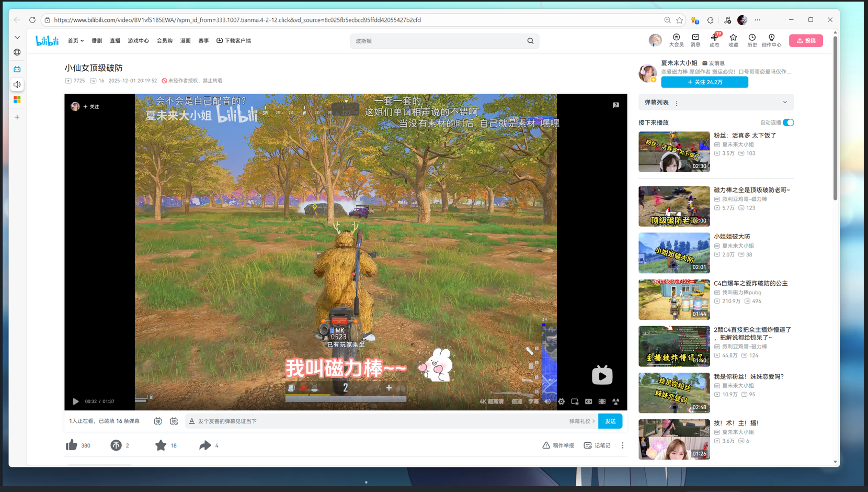This screenshot has width=868, height=492.
Task: Click 发送 to send danmaku
Action: [610, 421]
